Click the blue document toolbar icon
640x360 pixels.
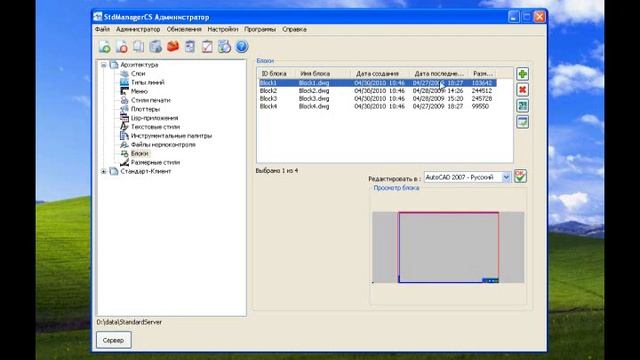click(190, 47)
